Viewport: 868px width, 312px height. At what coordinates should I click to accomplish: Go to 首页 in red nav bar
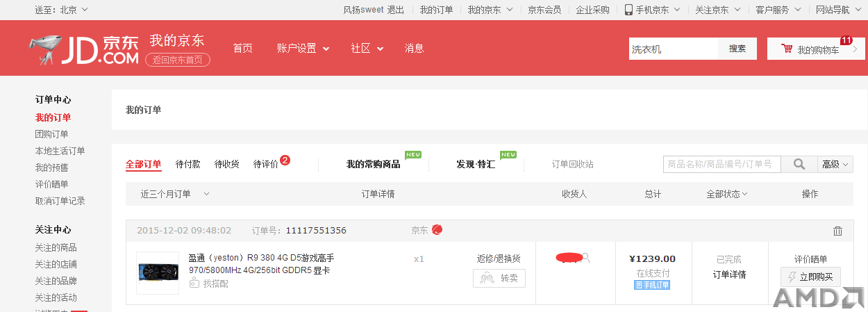coord(242,49)
